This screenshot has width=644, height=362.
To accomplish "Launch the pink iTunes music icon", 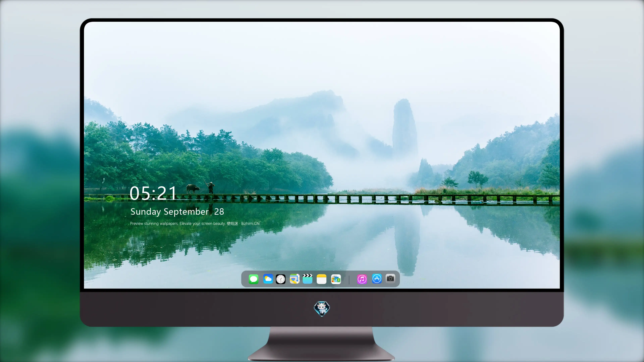I will click(362, 279).
